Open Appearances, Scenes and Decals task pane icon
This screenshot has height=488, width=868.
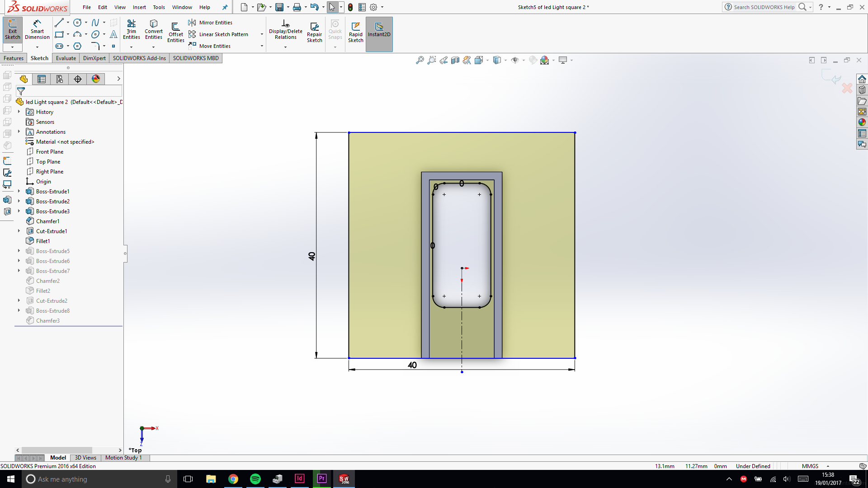coord(862,122)
